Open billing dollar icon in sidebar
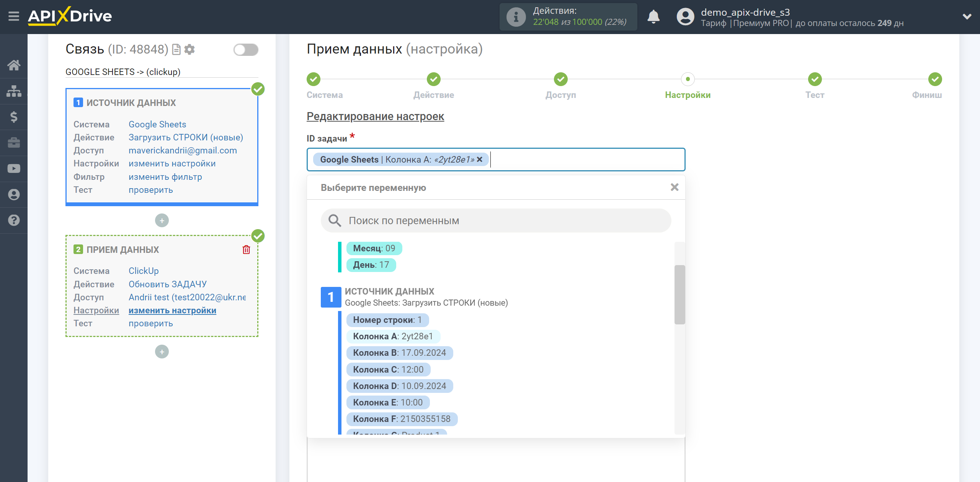Screen dimensions: 980x482 pos(14,117)
